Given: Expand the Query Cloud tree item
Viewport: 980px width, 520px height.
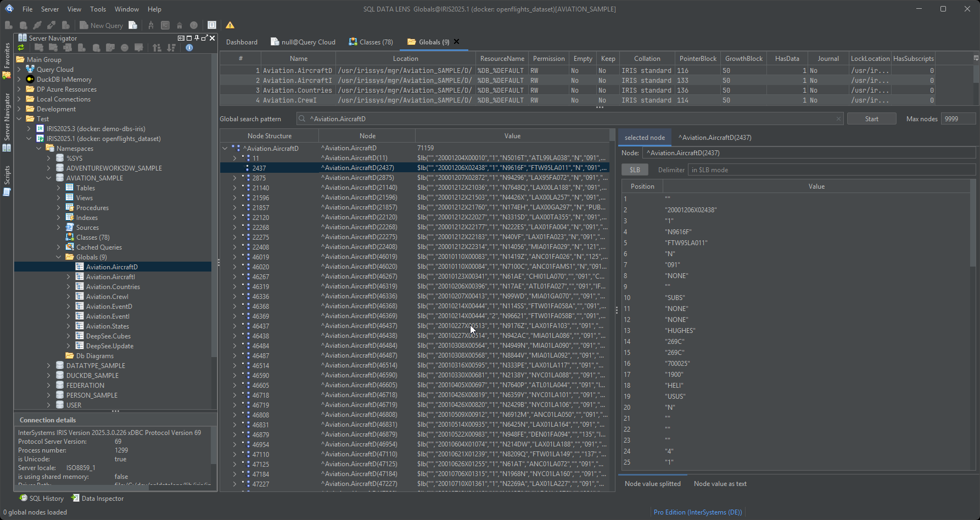Looking at the screenshot, I should (19, 70).
